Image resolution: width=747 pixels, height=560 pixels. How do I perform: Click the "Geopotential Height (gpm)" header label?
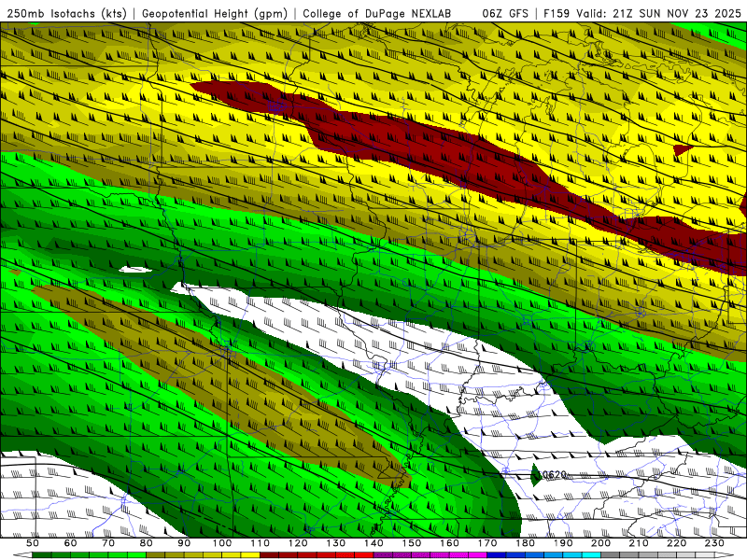215,13
